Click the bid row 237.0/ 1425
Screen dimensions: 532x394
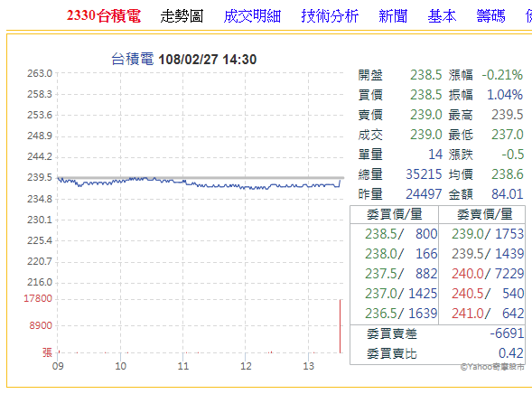(401, 294)
